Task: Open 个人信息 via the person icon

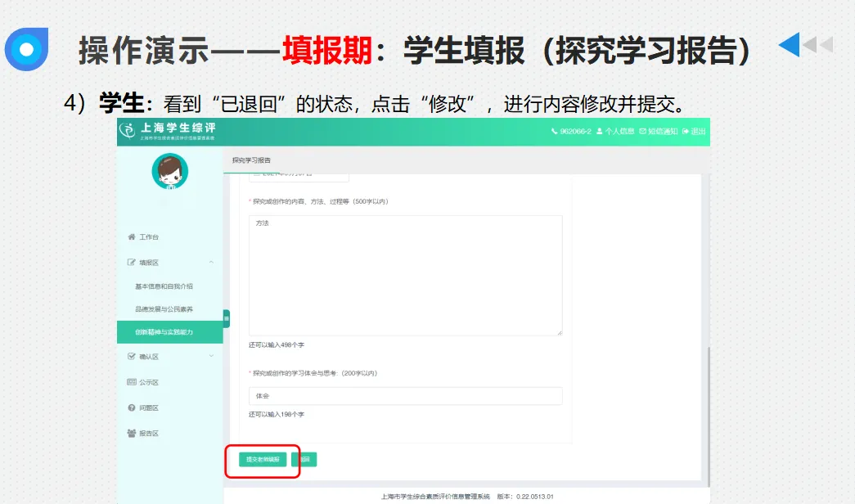Action: (x=599, y=131)
